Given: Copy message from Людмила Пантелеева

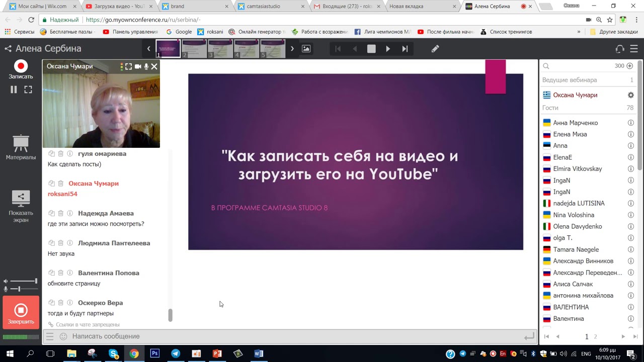Looking at the screenshot, I should point(51,243).
